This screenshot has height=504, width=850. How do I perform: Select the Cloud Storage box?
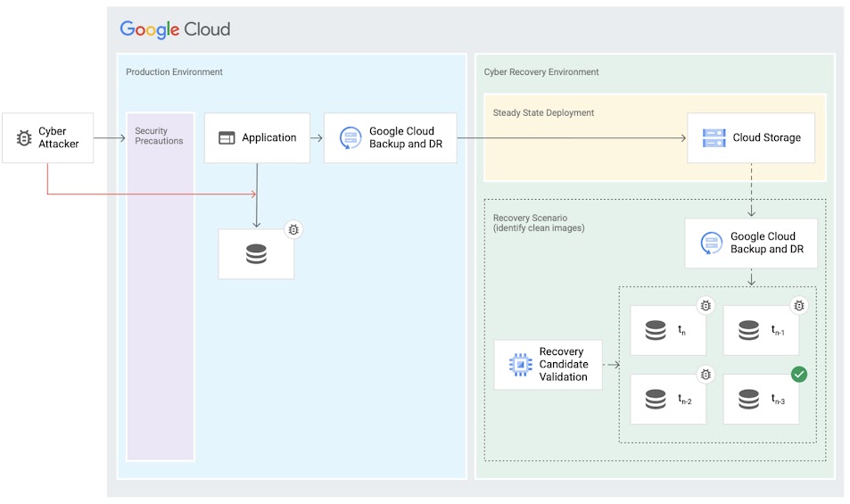click(x=751, y=137)
